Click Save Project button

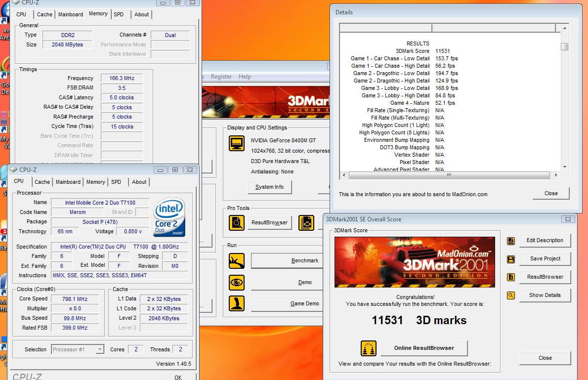(545, 258)
